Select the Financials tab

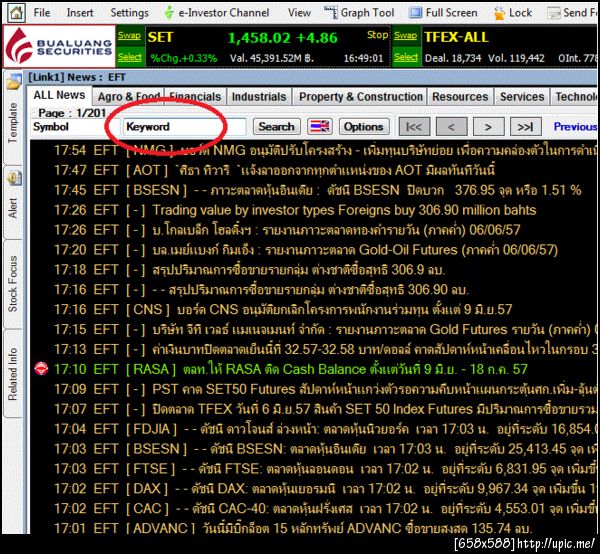(x=195, y=97)
